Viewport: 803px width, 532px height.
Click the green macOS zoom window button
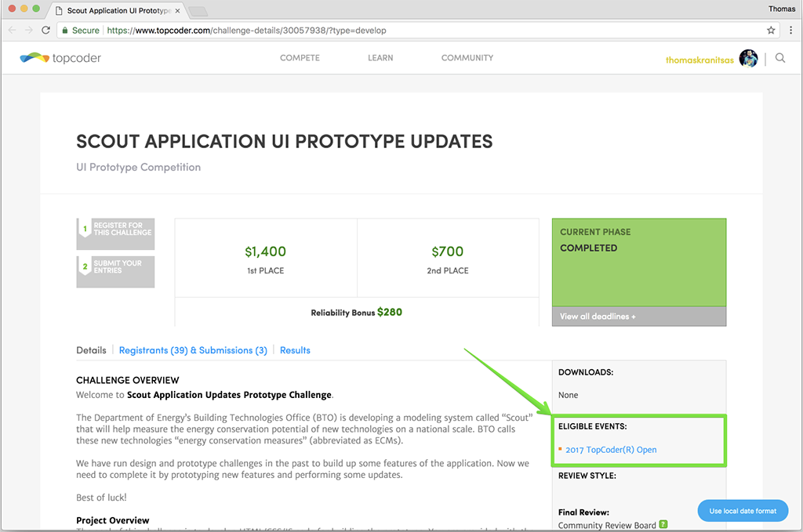tap(36, 8)
